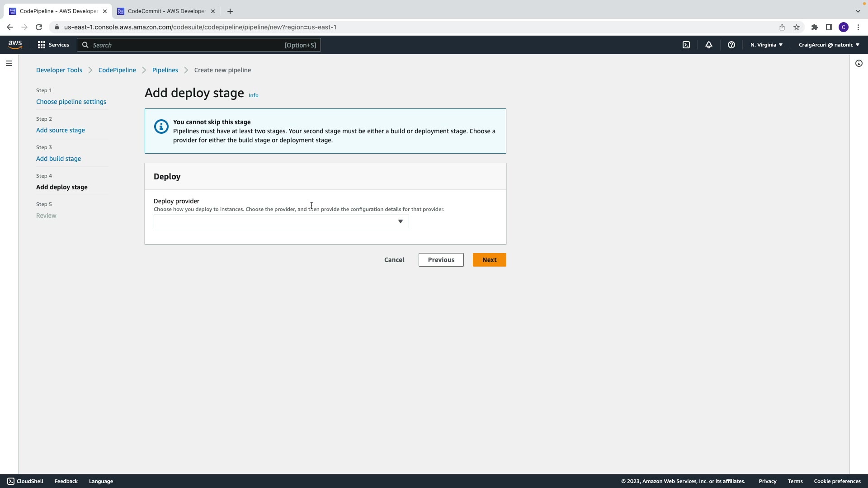The height and width of the screenshot is (488, 868).
Task: Open the info panel icon at right
Action: coord(859,63)
